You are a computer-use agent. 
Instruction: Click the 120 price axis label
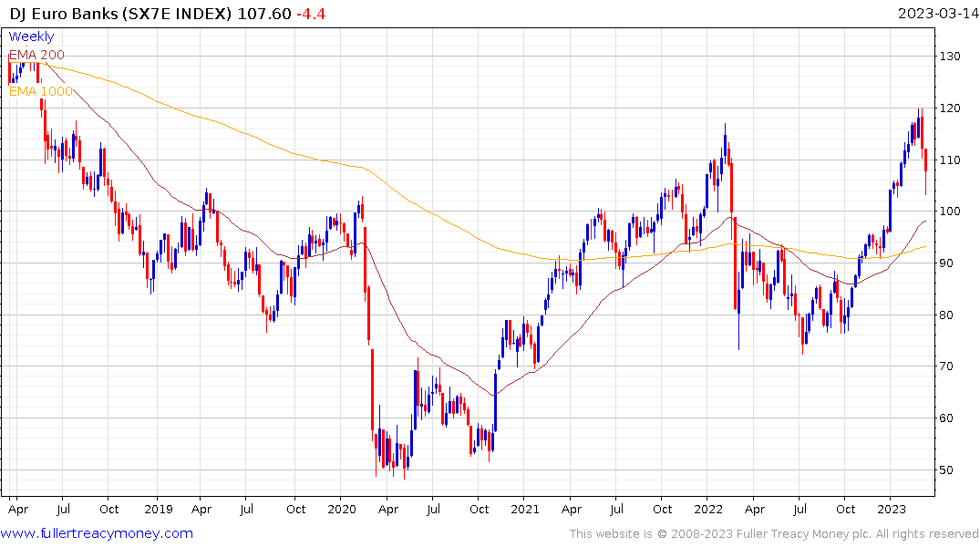pyautogui.click(x=950, y=108)
